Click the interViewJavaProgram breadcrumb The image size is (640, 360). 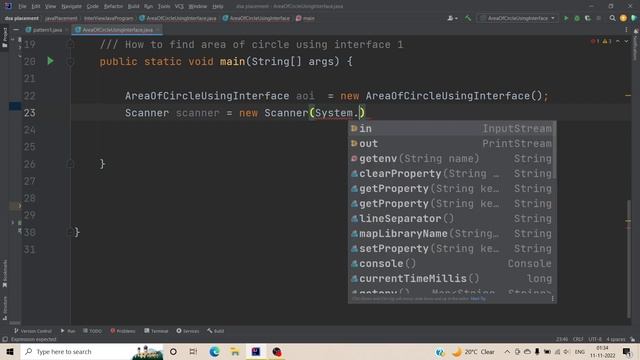pyautogui.click(x=109, y=18)
